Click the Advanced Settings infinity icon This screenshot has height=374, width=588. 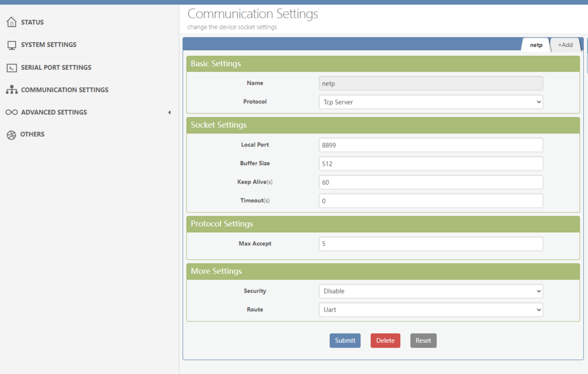11,112
